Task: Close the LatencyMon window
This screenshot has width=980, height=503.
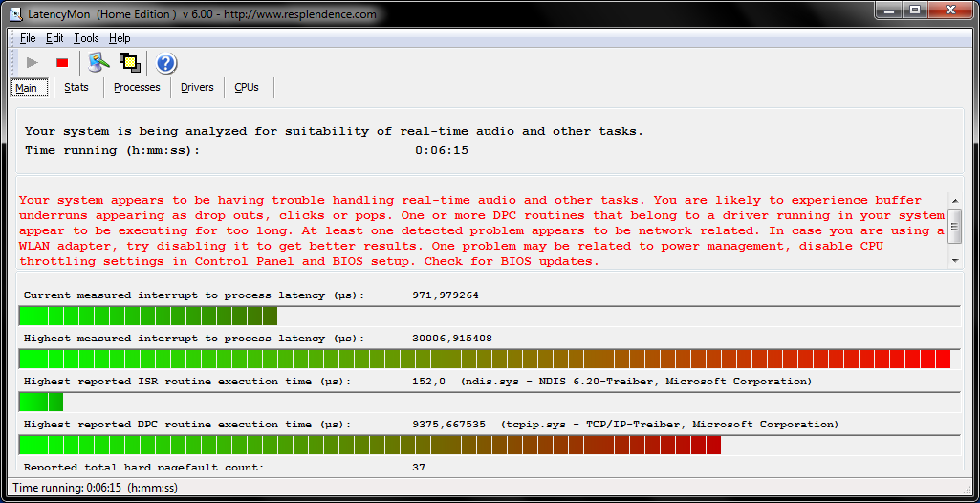Action: pos(951,10)
